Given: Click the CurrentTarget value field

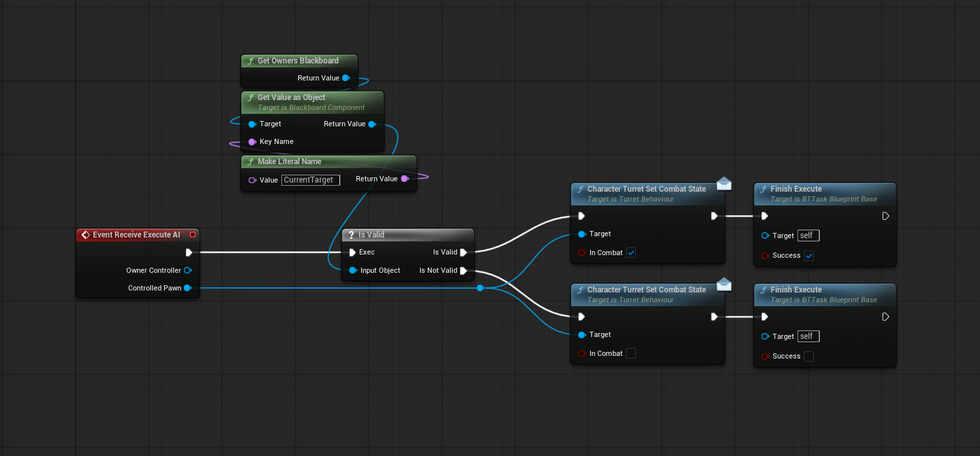Looking at the screenshot, I should (310, 180).
